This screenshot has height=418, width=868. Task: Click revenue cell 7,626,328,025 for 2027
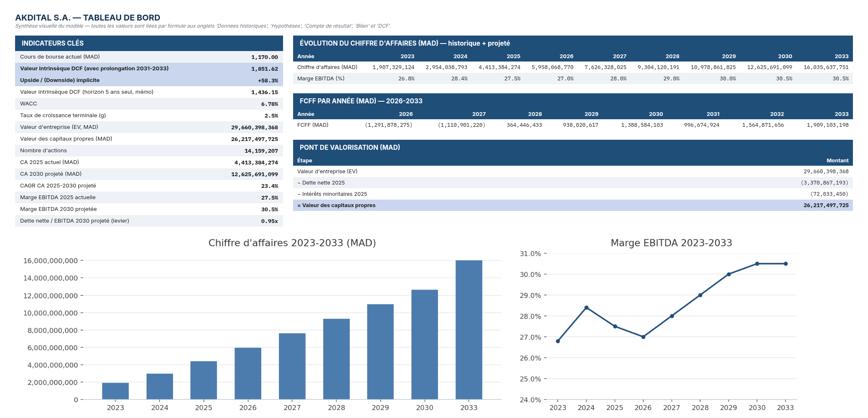pyautogui.click(x=605, y=67)
